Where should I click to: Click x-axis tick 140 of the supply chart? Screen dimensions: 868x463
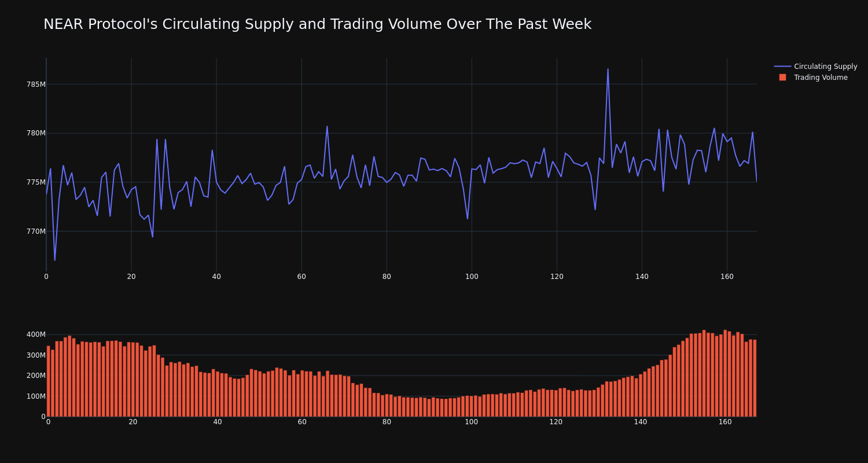click(642, 277)
